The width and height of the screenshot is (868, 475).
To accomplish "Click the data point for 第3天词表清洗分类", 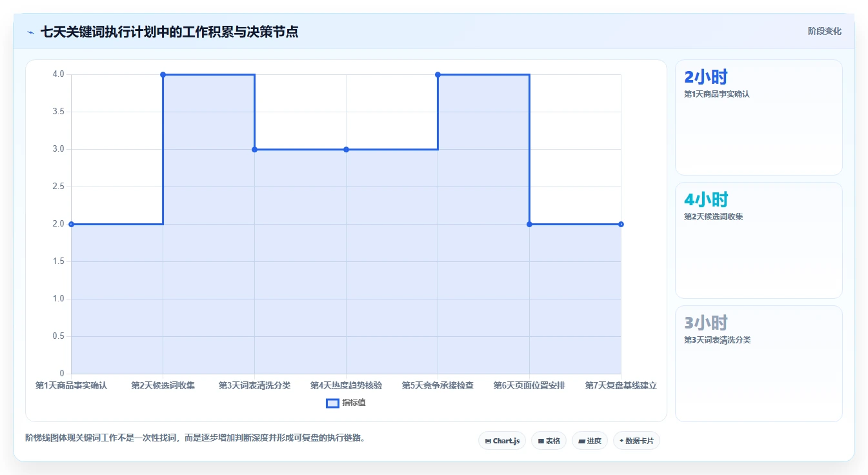I will pos(254,149).
